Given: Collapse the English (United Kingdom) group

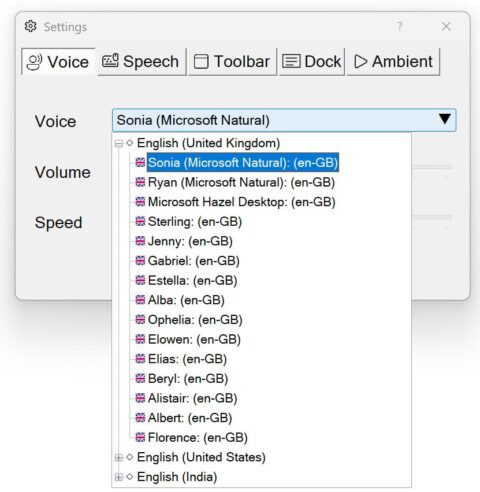Looking at the screenshot, I should pyautogui.click(x=119, y=143).
